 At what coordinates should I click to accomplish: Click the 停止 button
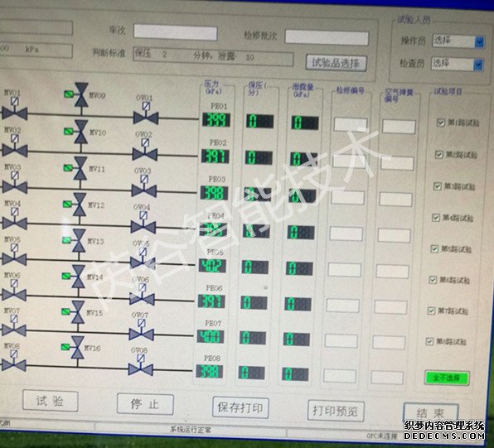[x=145, y=404]
